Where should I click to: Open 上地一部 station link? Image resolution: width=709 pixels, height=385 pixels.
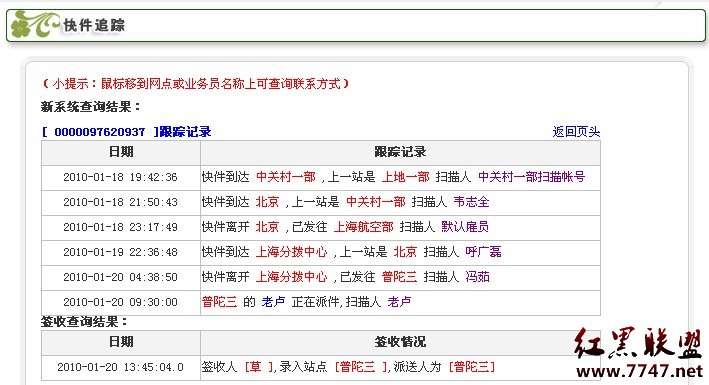click(x=406, y=177)
